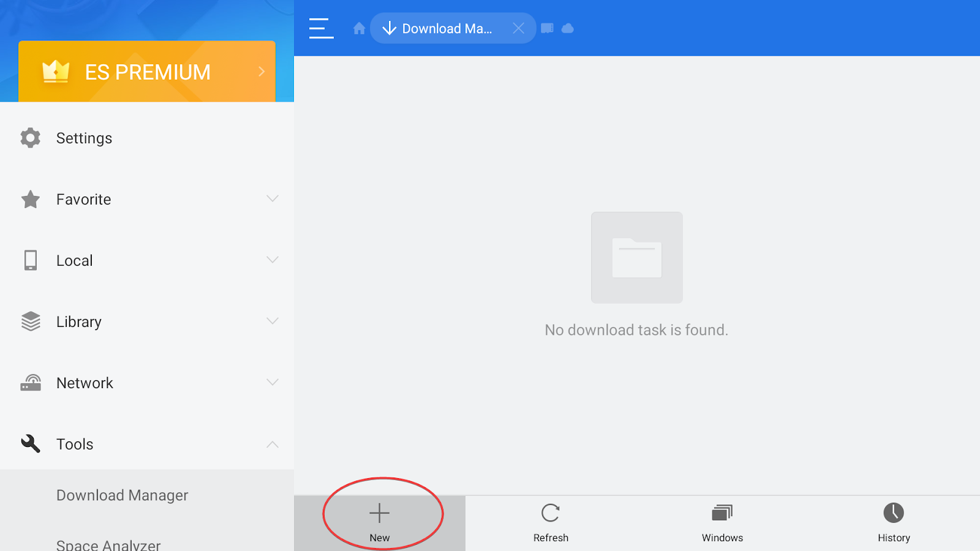Close the Download Manager tab
This screenshot has width=980, height=551.
click(x=518, y=28)
